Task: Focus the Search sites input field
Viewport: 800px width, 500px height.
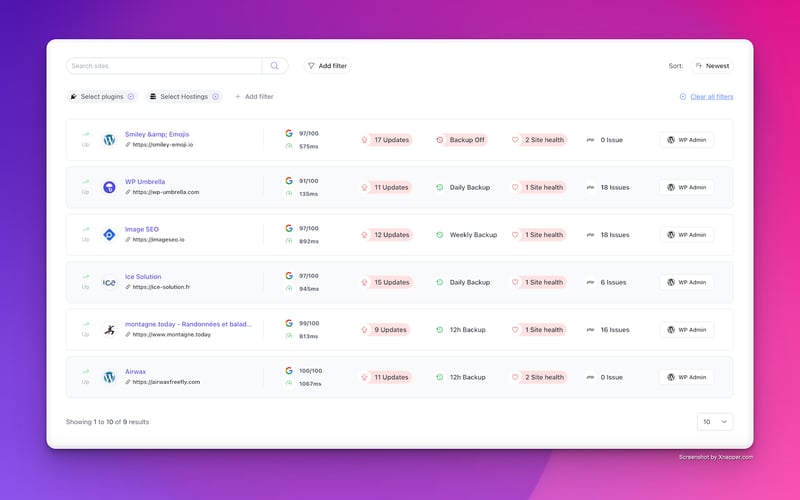Action: tap(164, 66)
